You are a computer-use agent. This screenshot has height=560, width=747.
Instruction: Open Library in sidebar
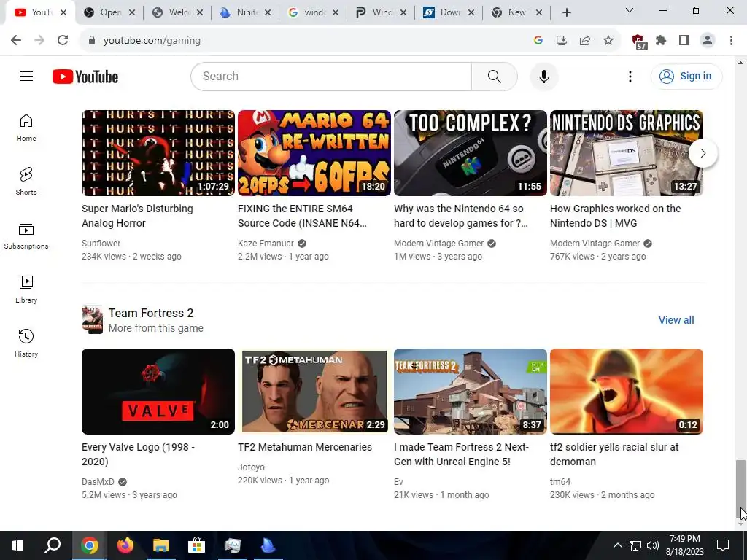26,289
